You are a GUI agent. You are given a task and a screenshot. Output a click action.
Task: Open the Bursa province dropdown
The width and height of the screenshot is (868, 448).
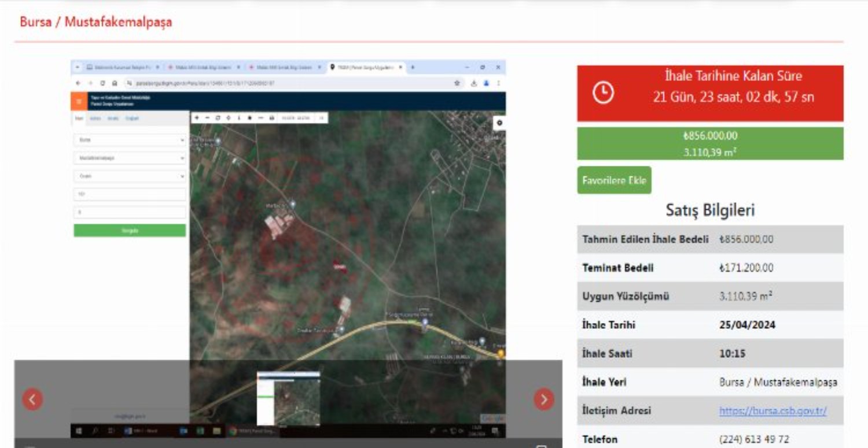130,140
